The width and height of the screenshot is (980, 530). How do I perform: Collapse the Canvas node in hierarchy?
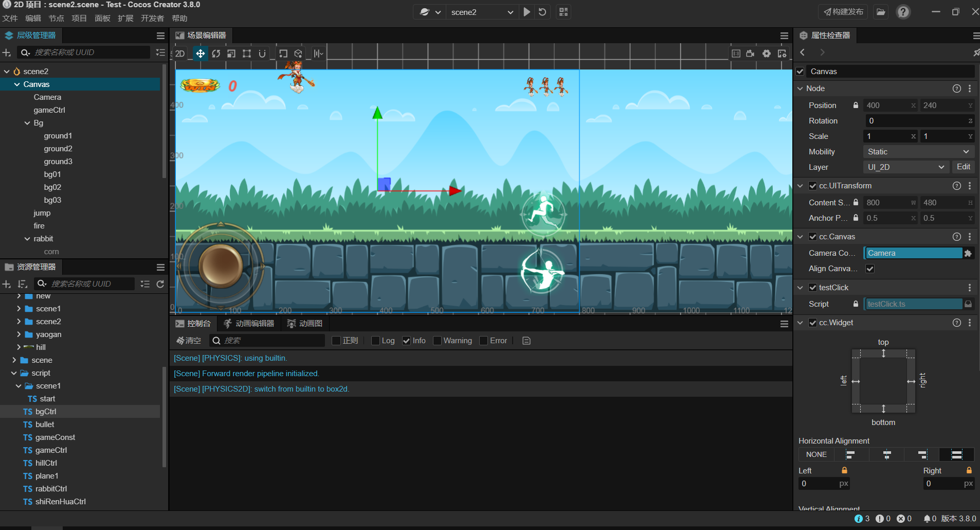[x=17, y=84]
